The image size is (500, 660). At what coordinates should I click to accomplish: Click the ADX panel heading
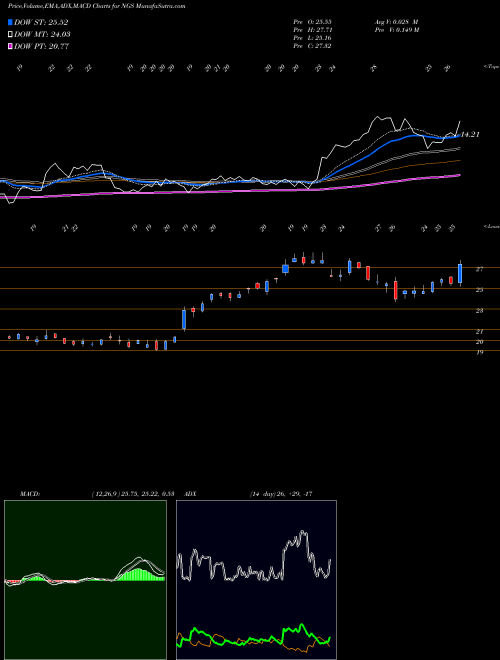point(190,494)
